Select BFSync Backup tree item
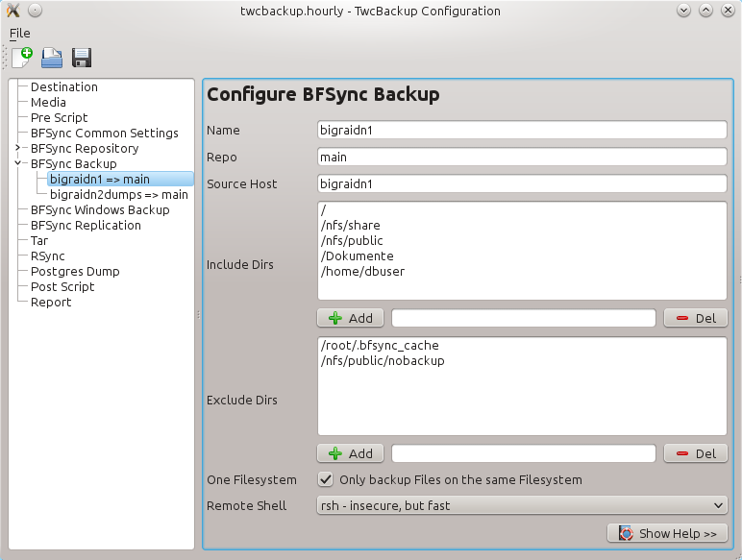742x560 pixels. click(x=73, y=163)
